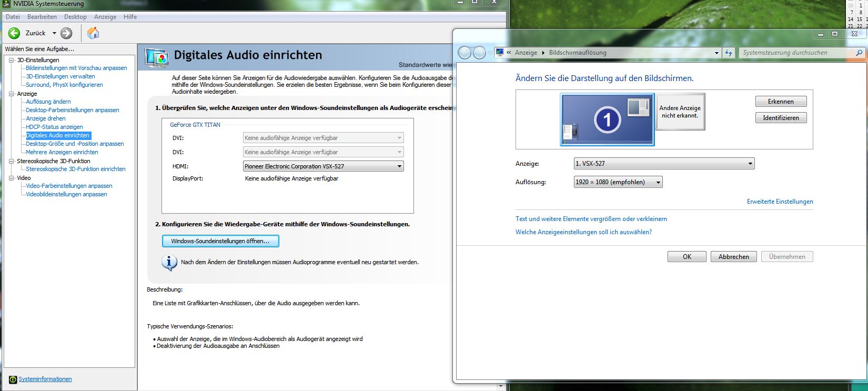
Task: Click forward arrow in Bildschirmauflösung window
Action: 479,53
